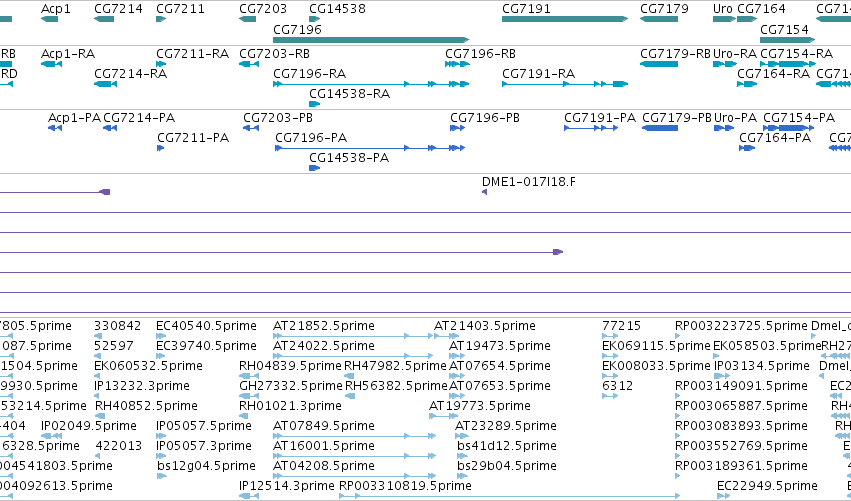Click the Acp1 gene label
The width and height of the screenshot is (851, 501).
point(55,9)
